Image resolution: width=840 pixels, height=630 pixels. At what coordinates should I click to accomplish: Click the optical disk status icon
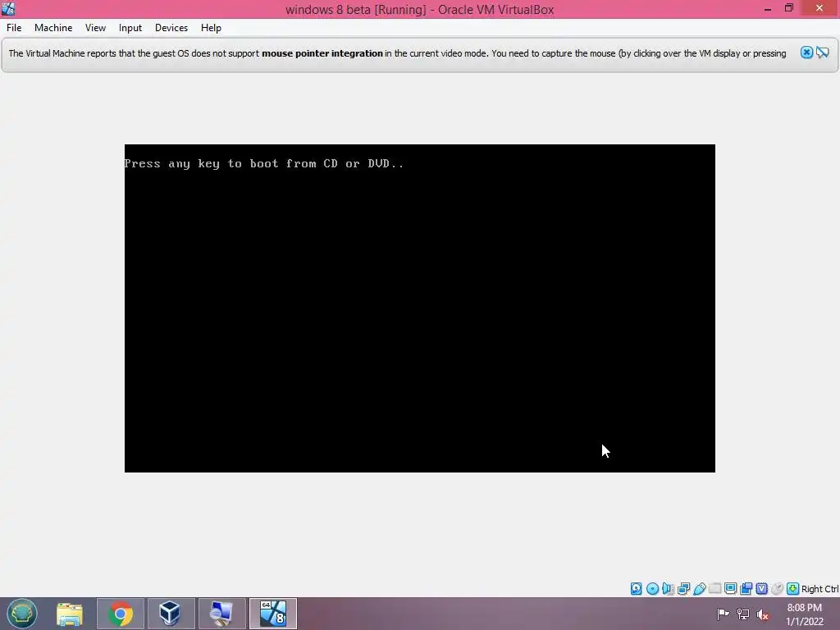tap(652, 589)
